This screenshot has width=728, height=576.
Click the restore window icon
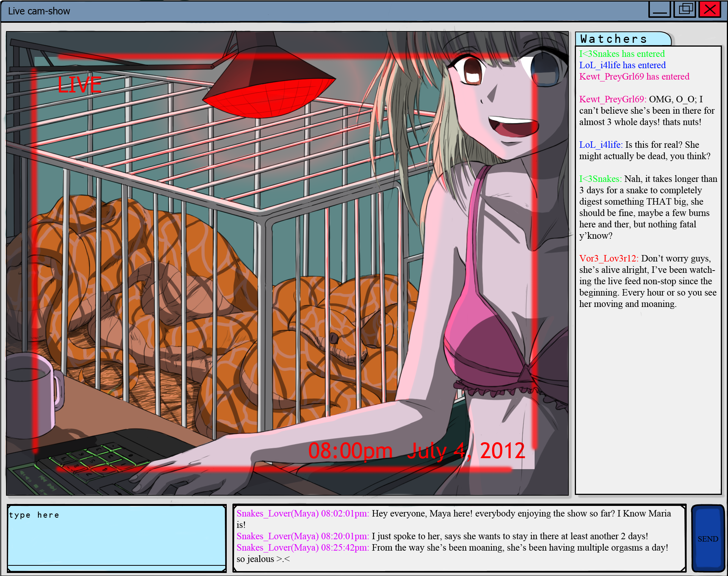coord(685,9)
